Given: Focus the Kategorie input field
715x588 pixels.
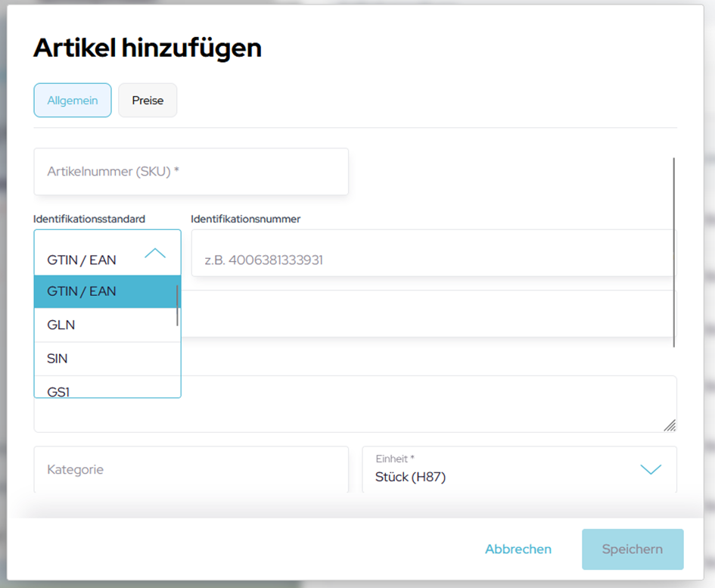Looking at the screenshot, I should (191, 470).
